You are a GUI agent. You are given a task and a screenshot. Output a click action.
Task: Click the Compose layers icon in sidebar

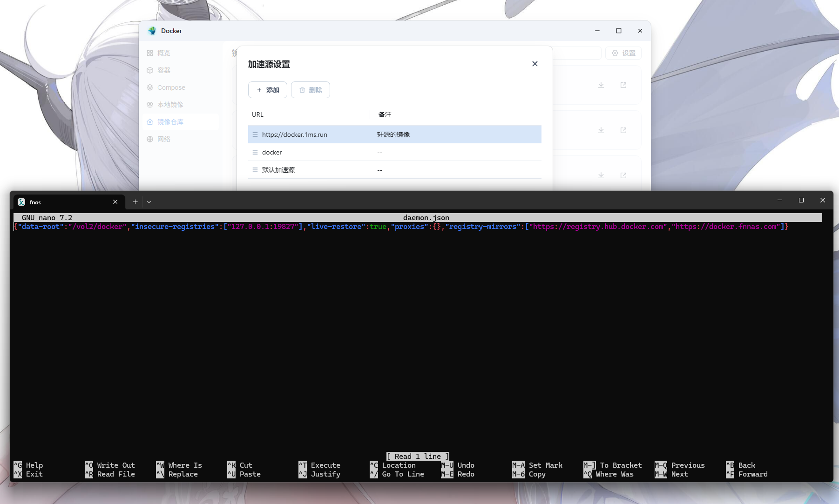click(150, 87)
